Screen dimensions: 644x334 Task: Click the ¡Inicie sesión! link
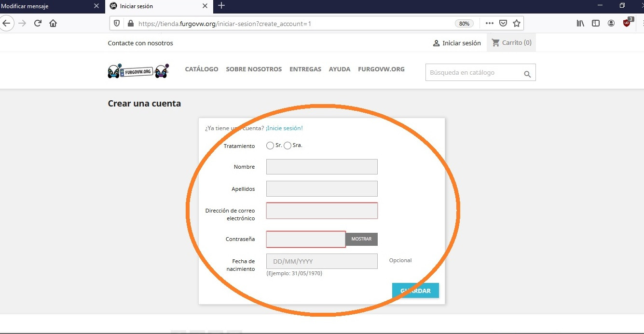click(284, 128)
